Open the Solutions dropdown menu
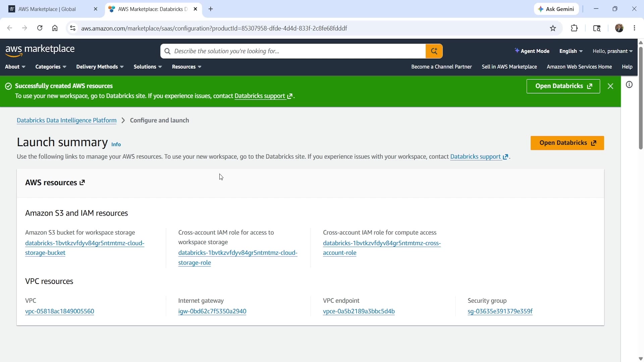This screenshot has height=362, width=644. click(x=148, y=67)
